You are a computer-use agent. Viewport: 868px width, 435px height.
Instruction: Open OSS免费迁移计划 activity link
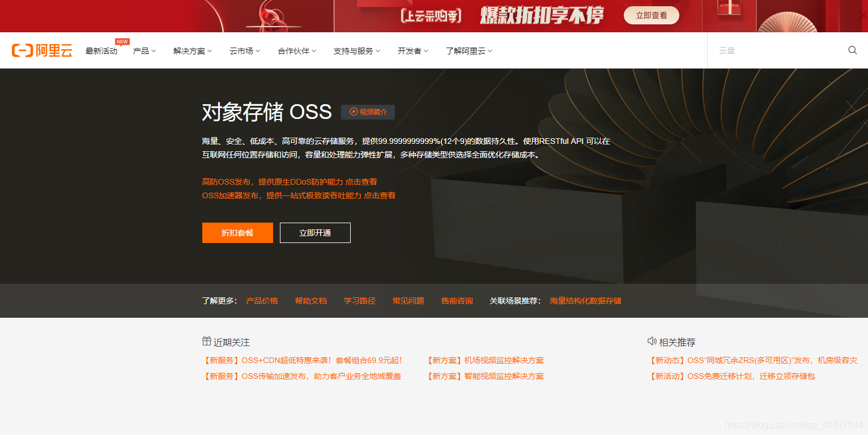pos(731,376)
